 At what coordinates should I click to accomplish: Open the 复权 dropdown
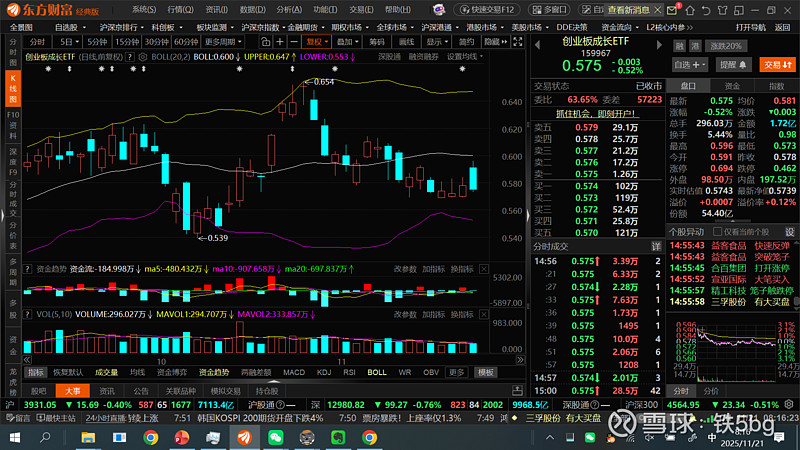[316, 42]
